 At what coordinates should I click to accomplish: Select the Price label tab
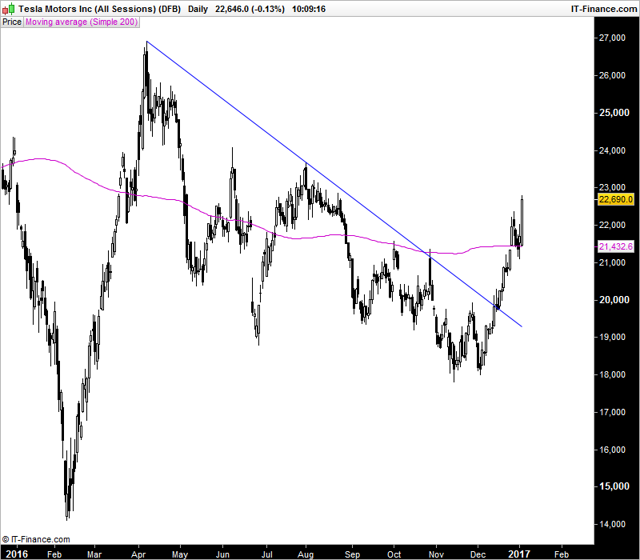12,22
